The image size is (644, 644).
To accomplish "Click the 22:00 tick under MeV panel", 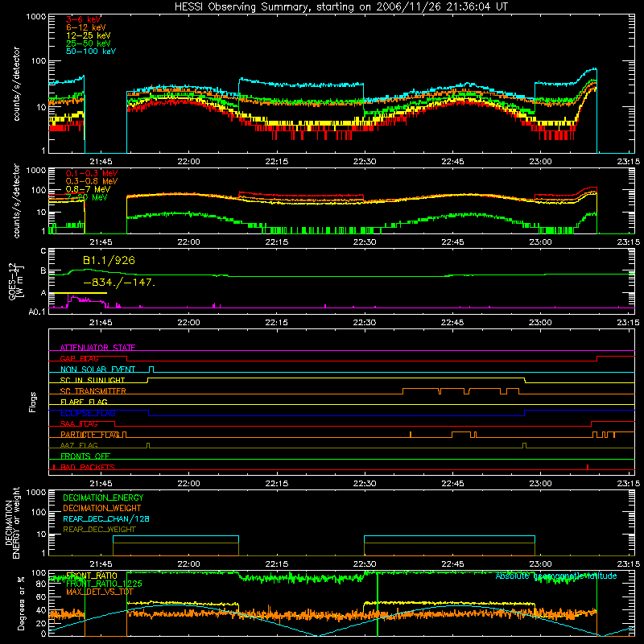I will click(188, 242).
